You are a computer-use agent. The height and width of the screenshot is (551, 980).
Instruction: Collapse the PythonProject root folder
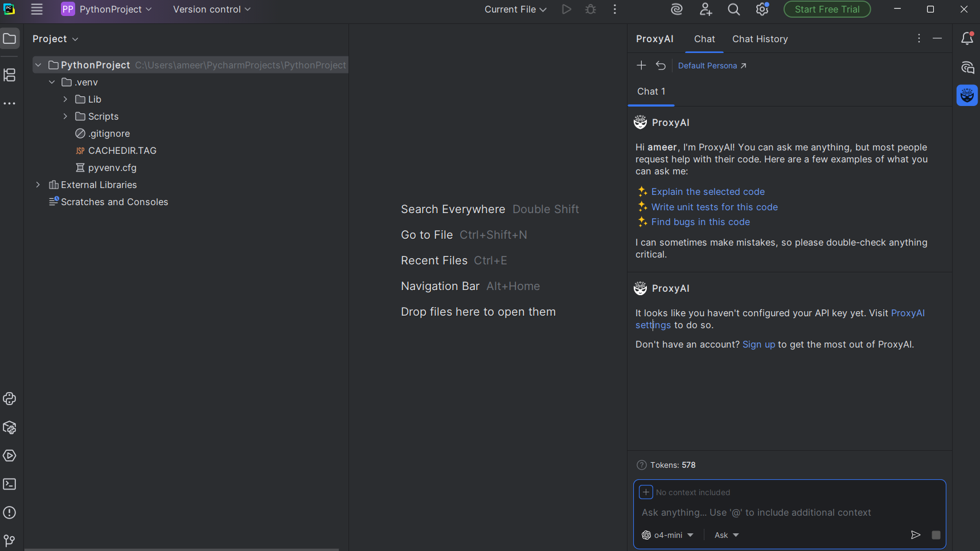pyautogui.click(x=38, y=65)
